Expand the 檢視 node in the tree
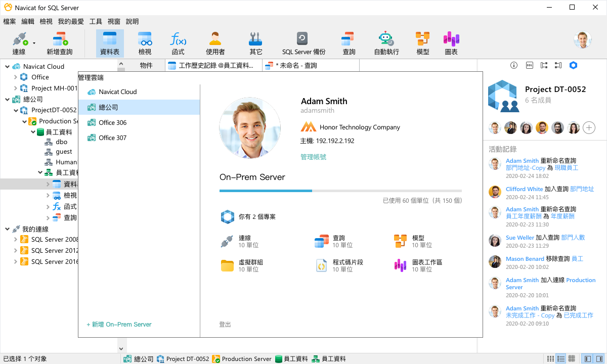Screen dimensions: 607x364 (x=48, y=196)
